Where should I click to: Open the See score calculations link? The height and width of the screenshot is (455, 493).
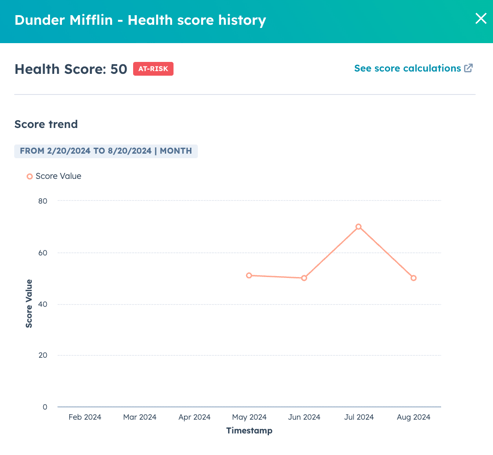[407, 68]
